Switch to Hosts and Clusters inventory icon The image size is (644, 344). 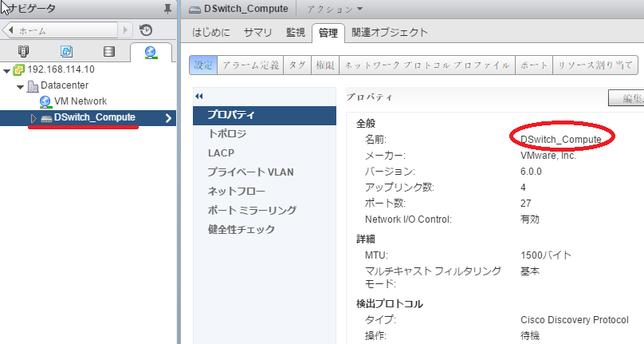(23, 51)
